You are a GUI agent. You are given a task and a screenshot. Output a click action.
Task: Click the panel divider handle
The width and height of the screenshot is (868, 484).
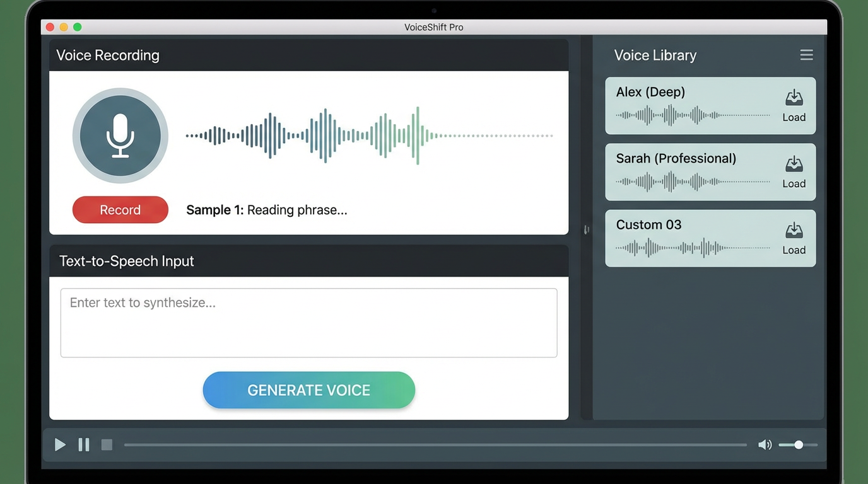coord(586,230)
